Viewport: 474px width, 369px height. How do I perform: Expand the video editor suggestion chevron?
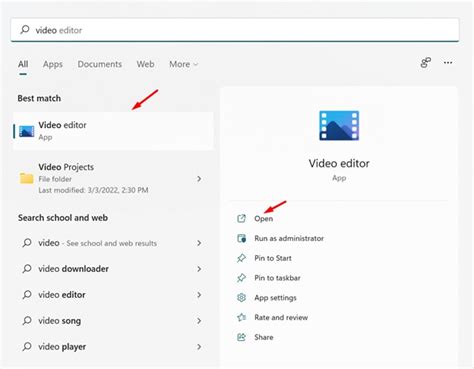(x=199, y=295)
